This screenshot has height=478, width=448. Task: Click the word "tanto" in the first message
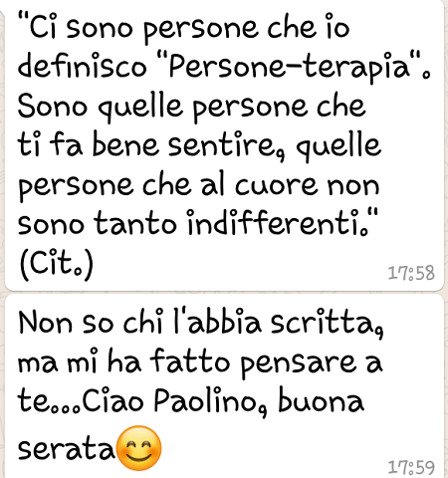point(134,223)
